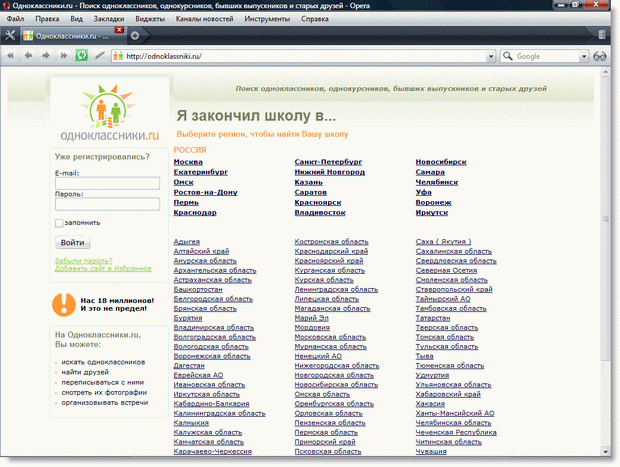The height and width of the screenshot is (467, 620).
Task: Open the Забыли пароль? link
Action: point(83,261)
